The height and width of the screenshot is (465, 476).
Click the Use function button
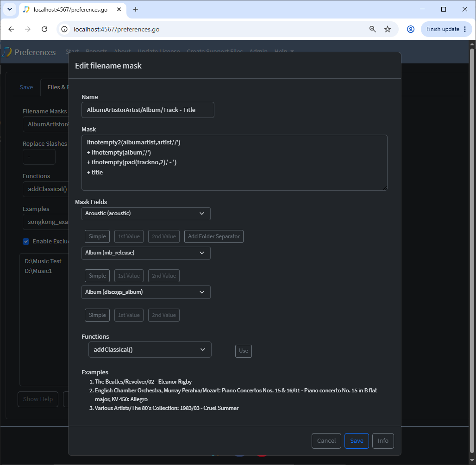pos(244,351)
